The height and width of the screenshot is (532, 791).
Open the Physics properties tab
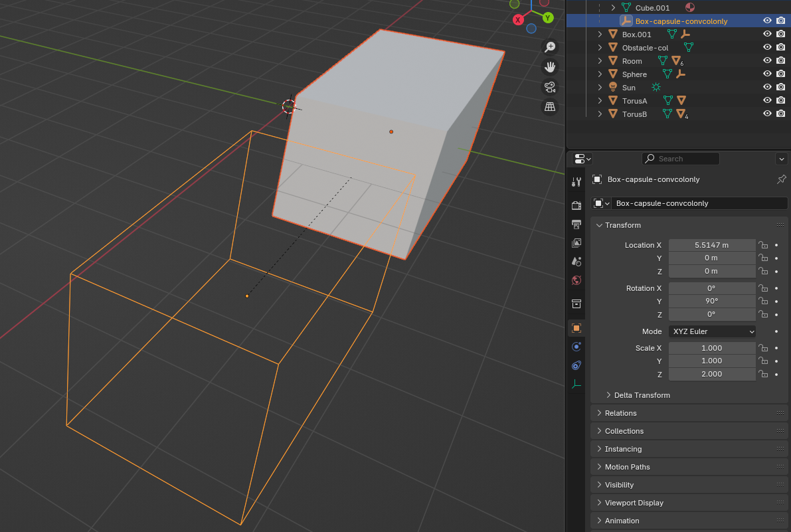(576, 346)
